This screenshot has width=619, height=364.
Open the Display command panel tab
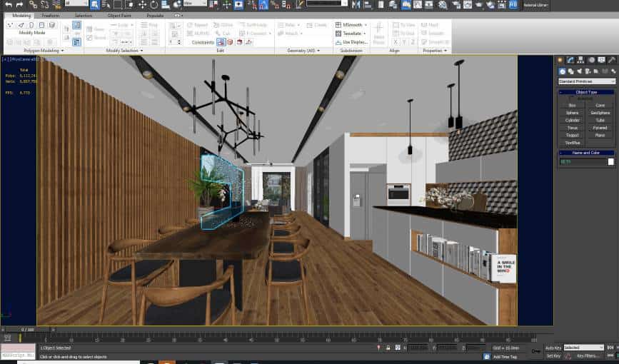click(x=601, y=60)
